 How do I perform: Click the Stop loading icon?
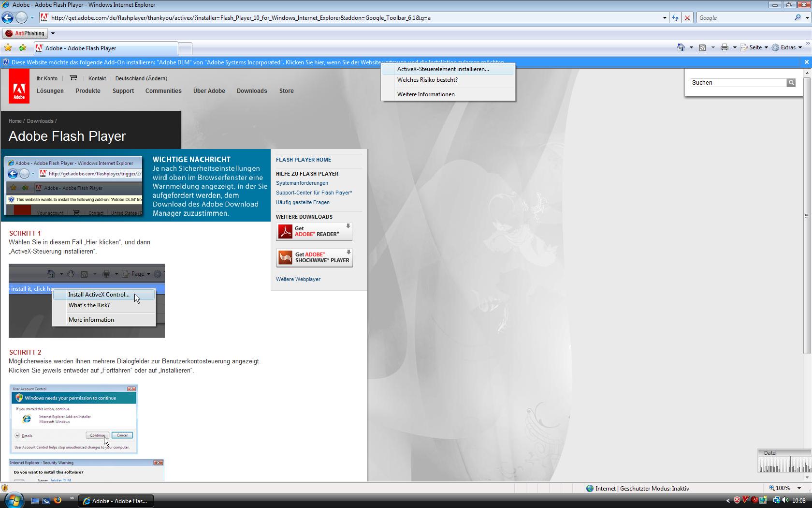(x=687, y=18)
